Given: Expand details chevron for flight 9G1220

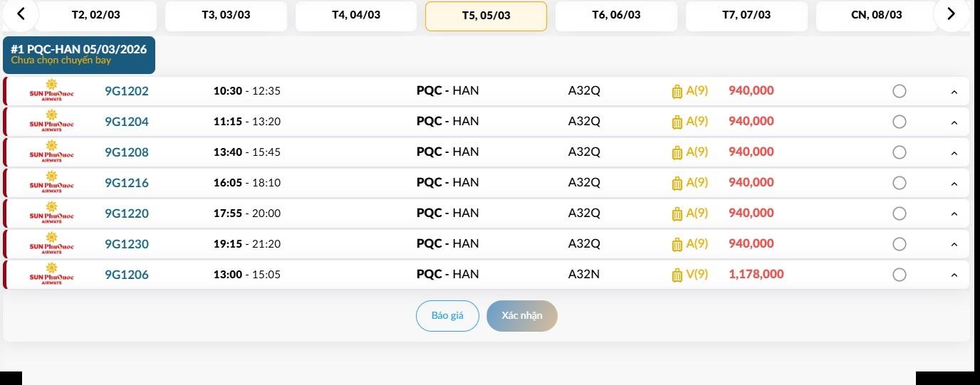Looking at the screenshot, I should [954, 214].
